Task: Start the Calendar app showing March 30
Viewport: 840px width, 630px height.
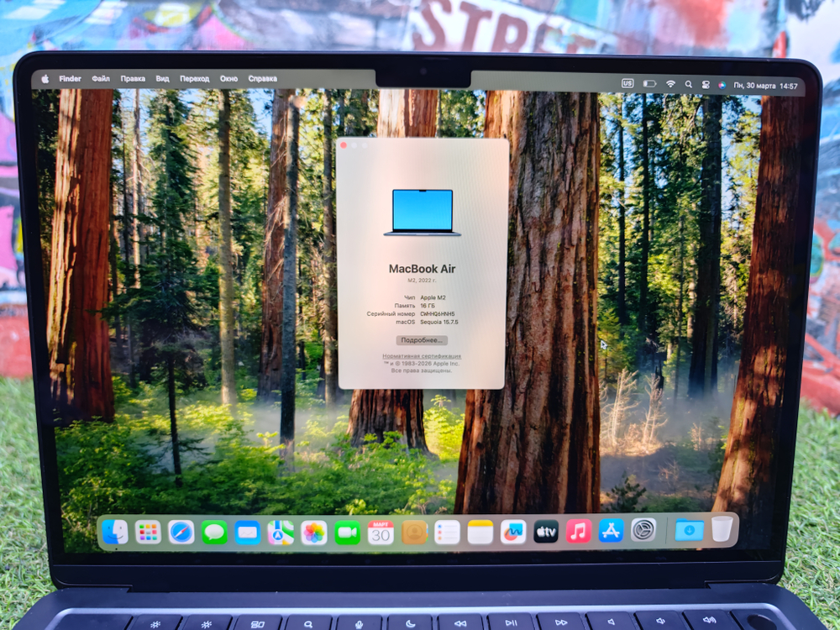Action: click(x=381, y=533)
